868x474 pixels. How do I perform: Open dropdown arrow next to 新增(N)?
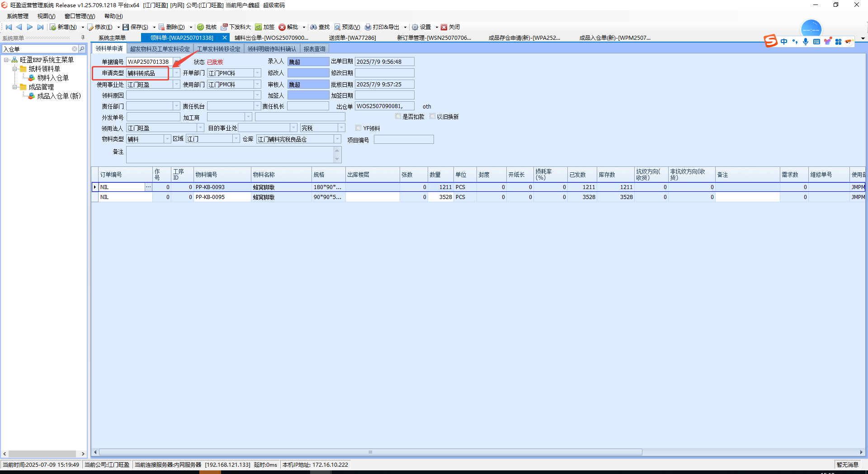[83, 27]
